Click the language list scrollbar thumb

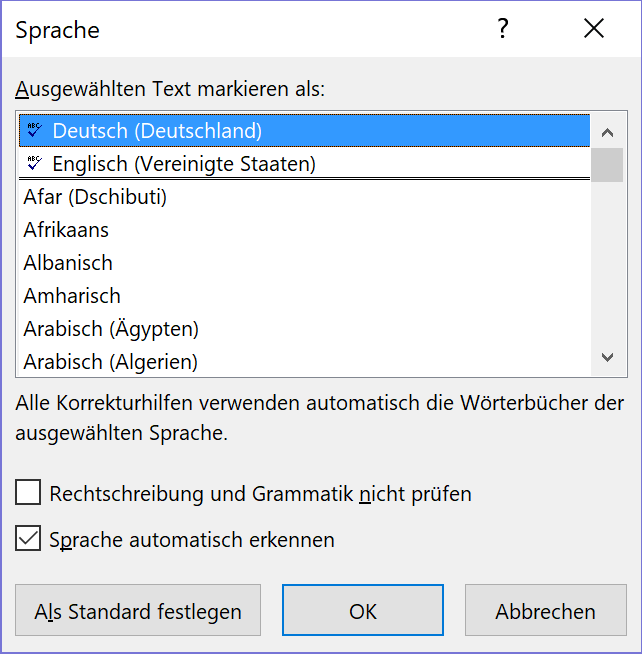607,165
